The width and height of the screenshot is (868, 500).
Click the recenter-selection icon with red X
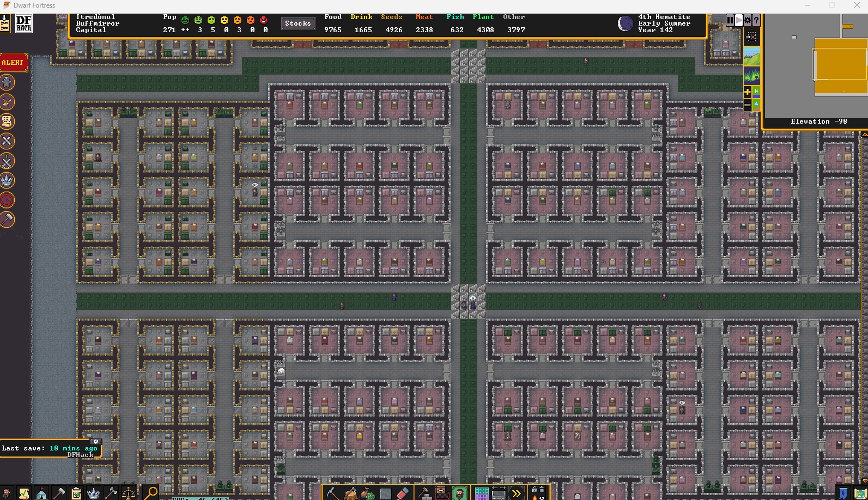click(751, 37)
